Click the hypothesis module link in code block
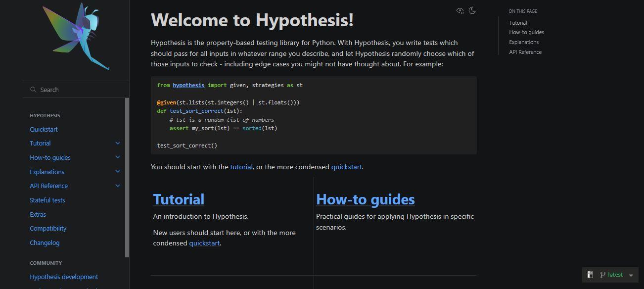This screenshot has height=289, width=644. pos(188,85)
